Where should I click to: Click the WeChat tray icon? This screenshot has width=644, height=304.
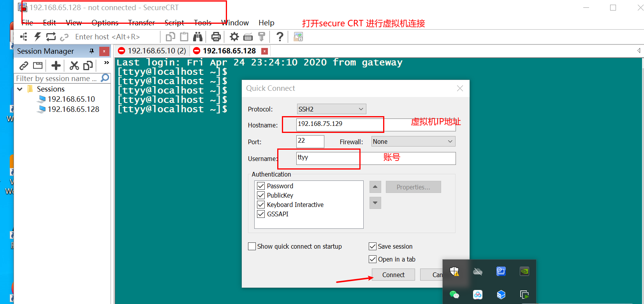454,295
